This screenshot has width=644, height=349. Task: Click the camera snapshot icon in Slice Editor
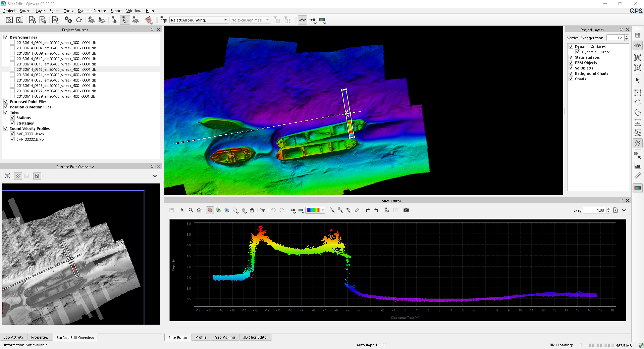pos(406,210)
